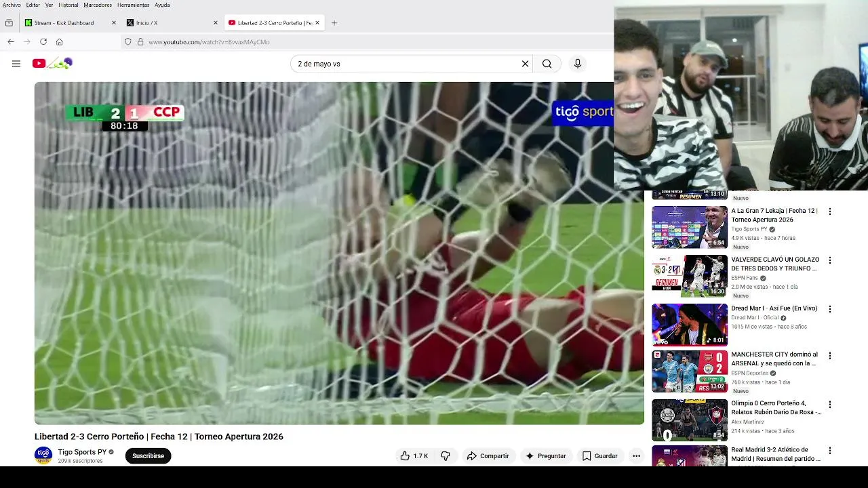Open ESPN Fans channel link
Viewport: 868px width, 488px height.
click(x=745, y=278)
